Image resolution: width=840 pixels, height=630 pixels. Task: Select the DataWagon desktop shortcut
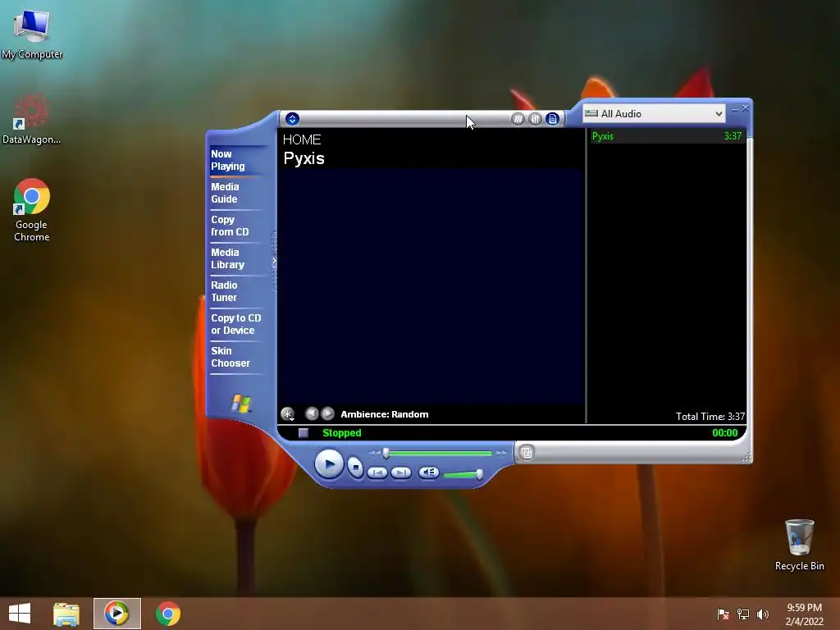[x=32, y=120]
